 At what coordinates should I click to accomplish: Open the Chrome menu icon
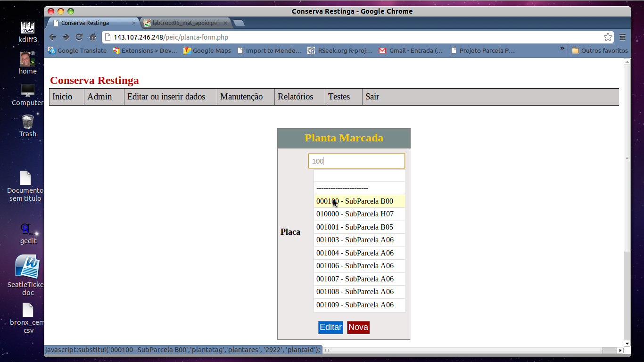(x=622, y=37)
